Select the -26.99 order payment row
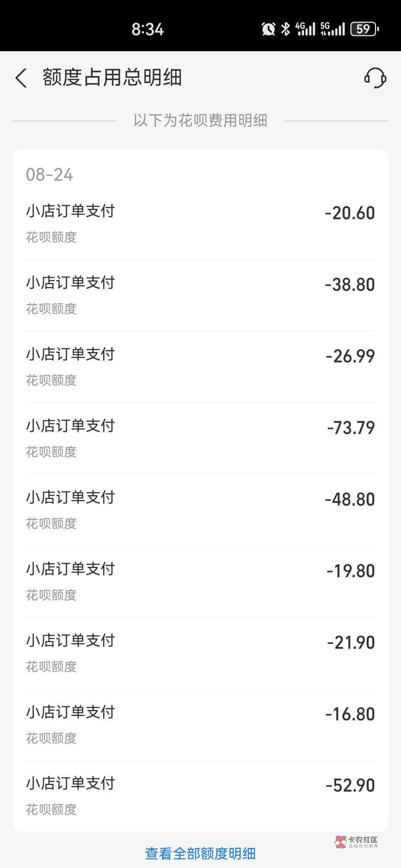The width and height of the screenshot is (401, 868). coord(200,366)
